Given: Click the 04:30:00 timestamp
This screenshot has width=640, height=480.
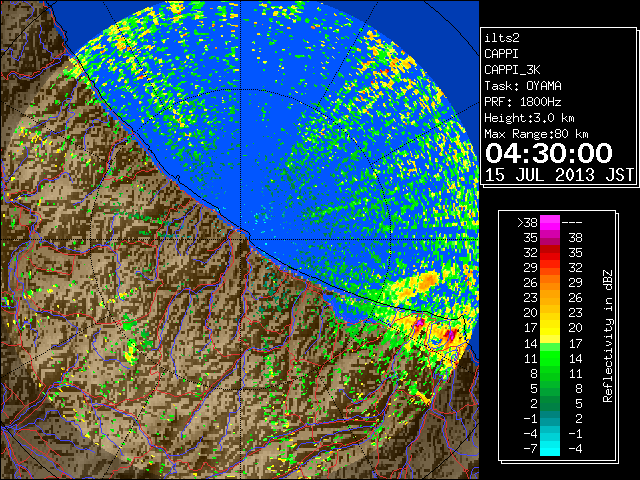Looking at the screenshot, I should (549, 153).
